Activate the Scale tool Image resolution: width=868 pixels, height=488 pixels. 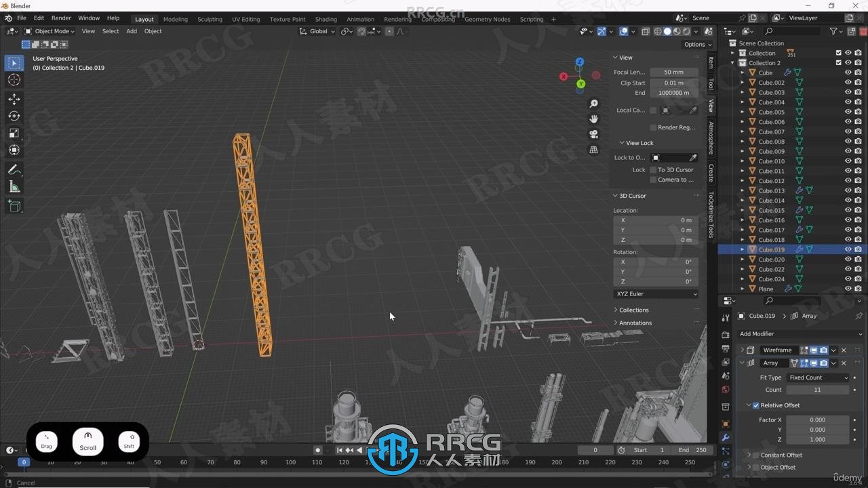coord(14,133)
